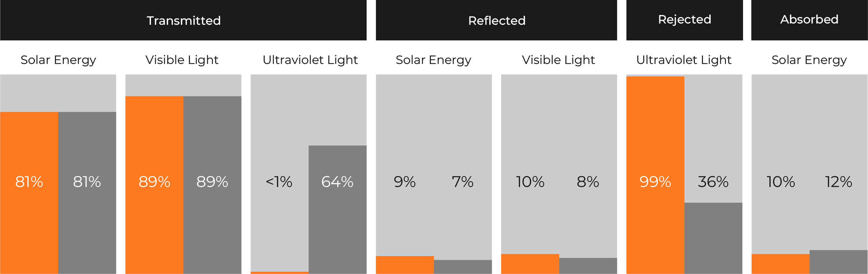This screenshot has width=868, height=274.
Task: Click the 8% reflected visible light value
Action: [x=588, y=182]
